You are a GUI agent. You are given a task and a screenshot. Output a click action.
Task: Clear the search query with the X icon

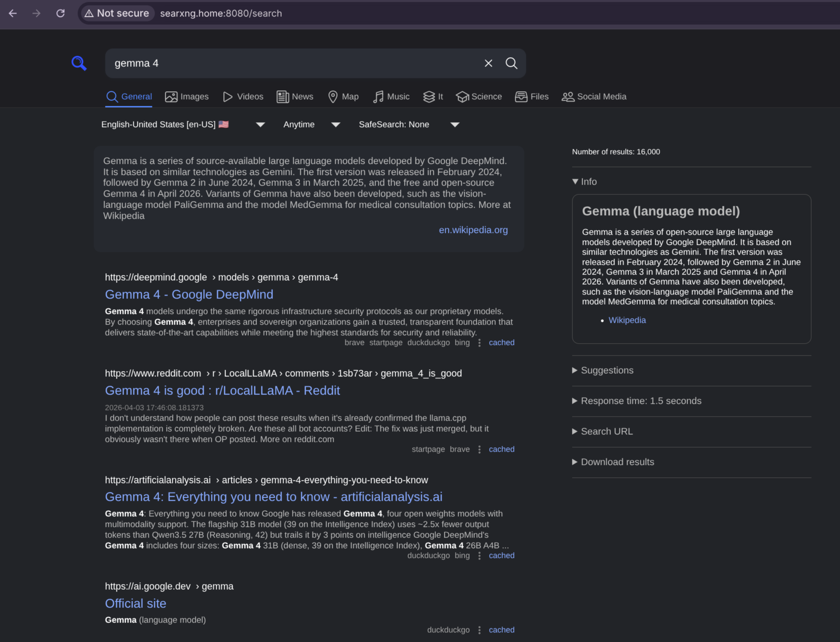click(x=488, y=63)
